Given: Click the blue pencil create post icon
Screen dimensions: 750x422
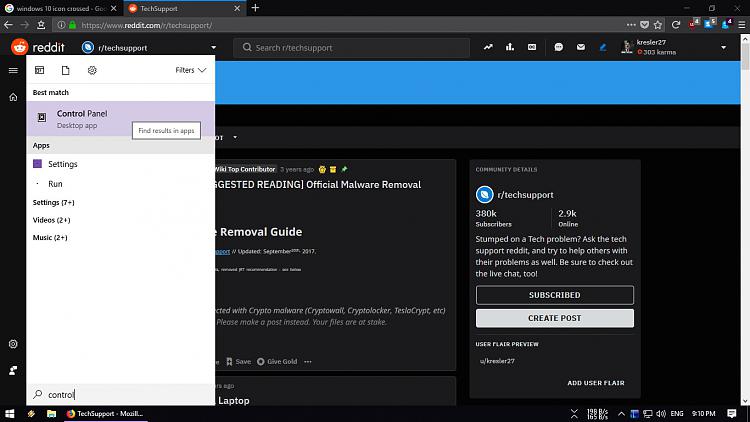Looking at the screenshot, I should click(603, 47).
